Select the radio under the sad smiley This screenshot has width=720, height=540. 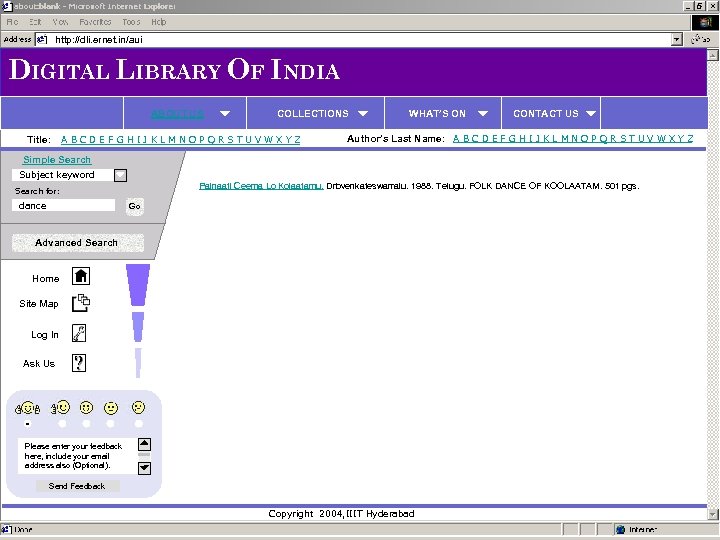138,424
